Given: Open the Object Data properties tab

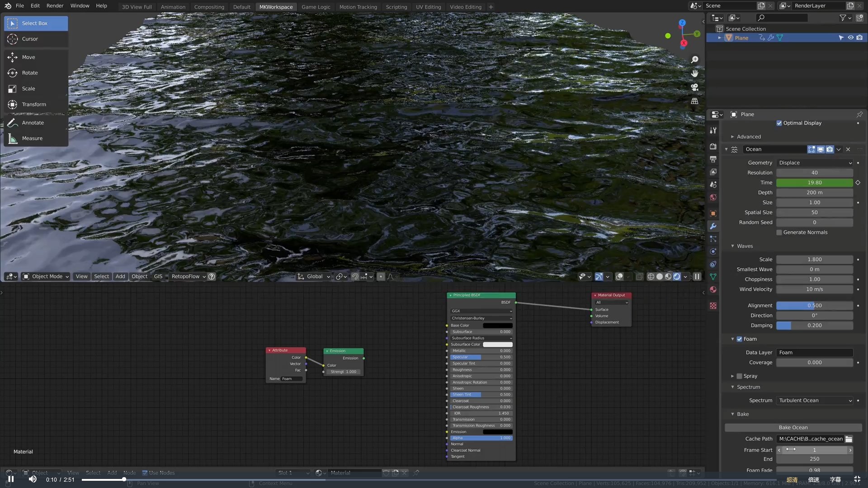Looking at the screenshot, I should pyautogui.click(x=713, y=277).
